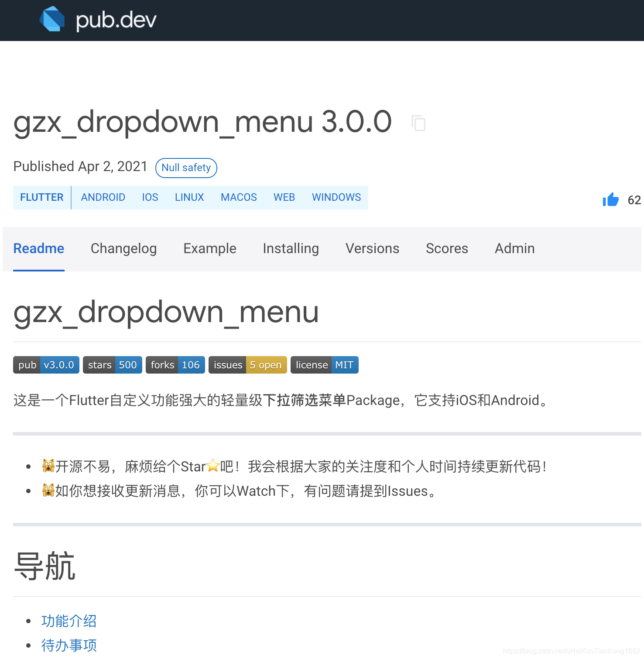
Task: Open the issues 5 open badge
Action: click(248, 365)
